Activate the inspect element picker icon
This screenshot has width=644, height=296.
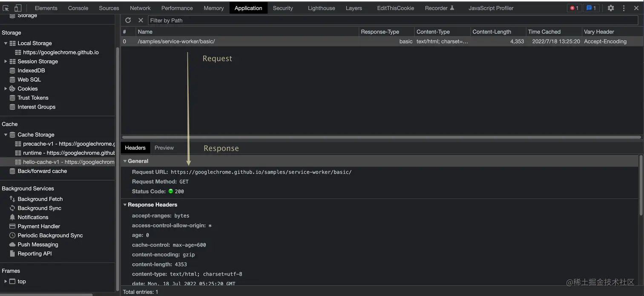(6, 8)
